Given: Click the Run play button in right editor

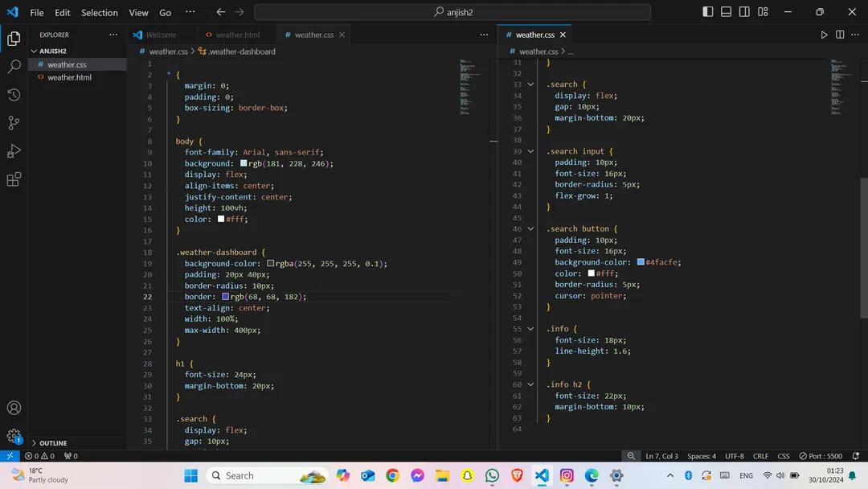Looking at the screenshot, I should pyautogui.click(x=824, y=35).
